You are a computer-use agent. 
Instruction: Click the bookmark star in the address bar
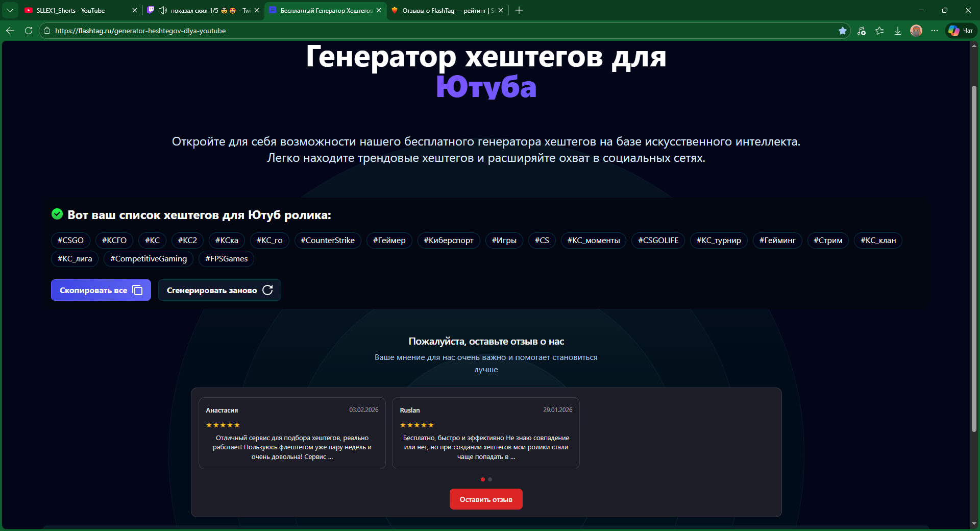pos(843,31)
